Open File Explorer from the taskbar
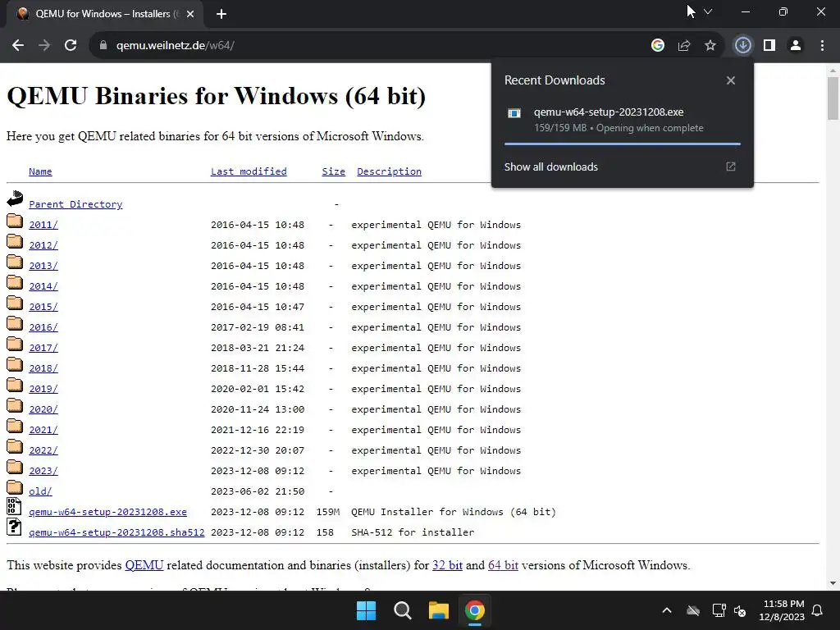The image size is (840, 630). tap(438, 610)
